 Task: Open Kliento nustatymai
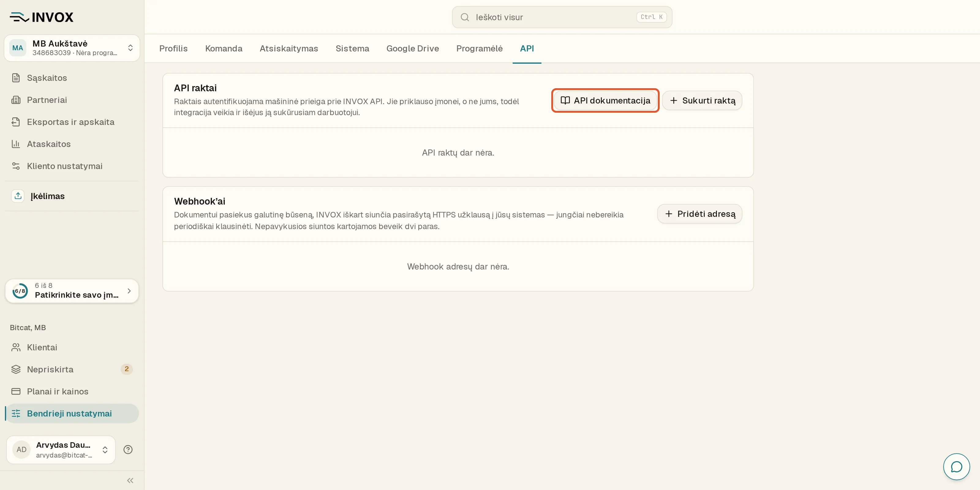click(72, 166)
